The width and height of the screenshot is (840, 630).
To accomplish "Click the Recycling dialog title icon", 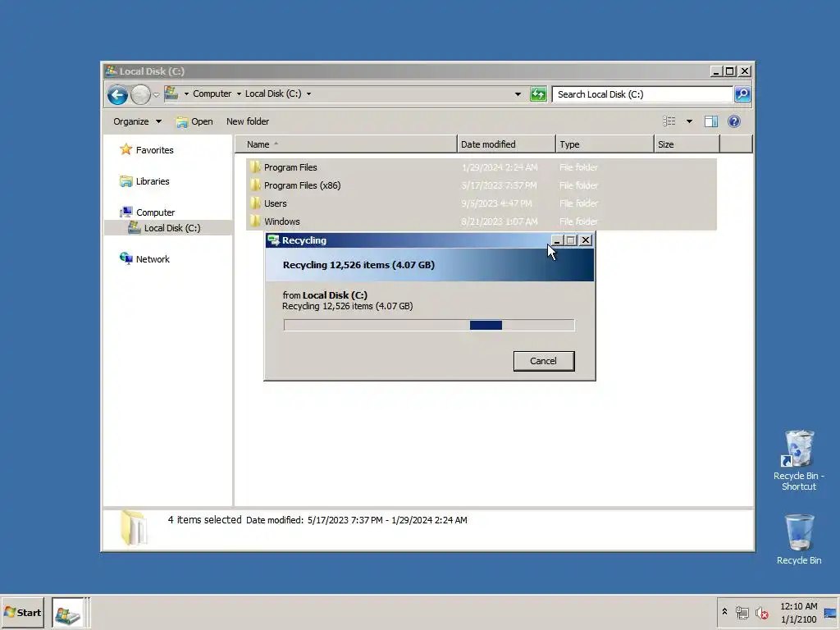I will 273,240.
